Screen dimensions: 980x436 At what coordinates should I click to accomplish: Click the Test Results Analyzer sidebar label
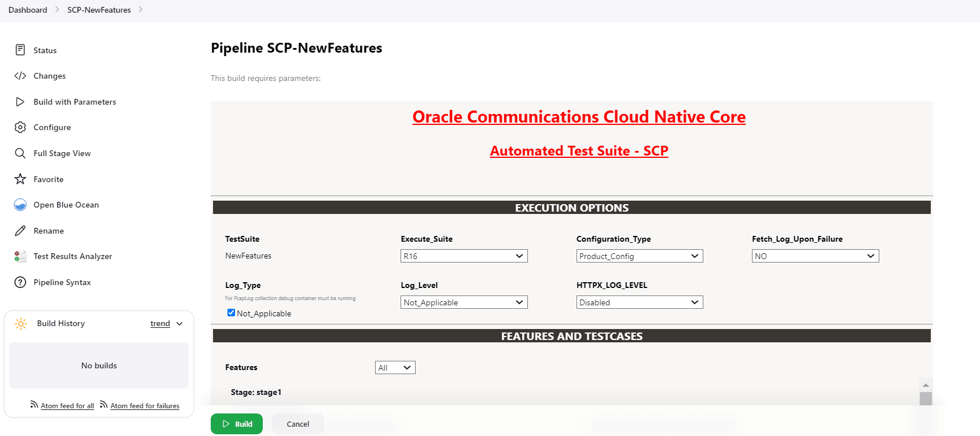click(73, 256)
